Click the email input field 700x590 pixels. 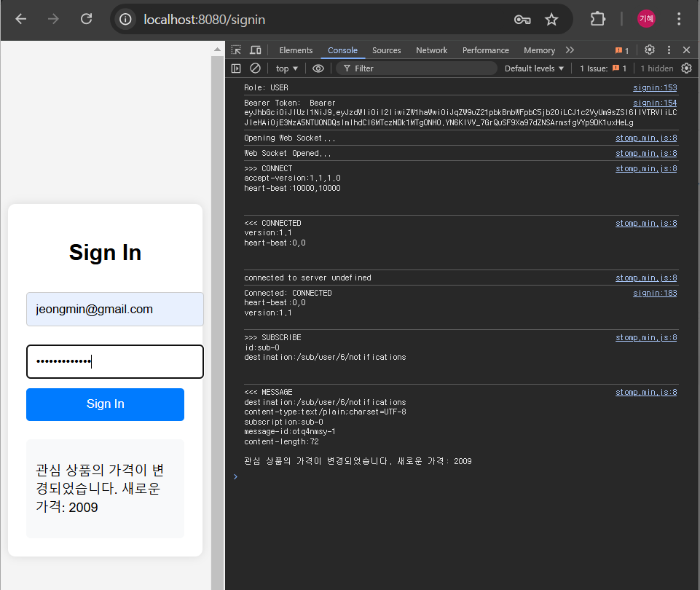[115, 310]
